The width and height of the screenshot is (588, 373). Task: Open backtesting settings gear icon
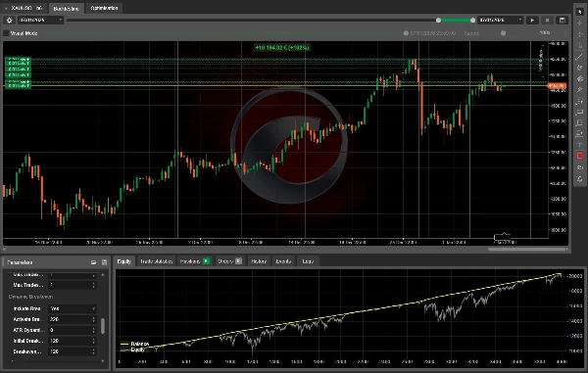pyautogui.click(x=10, y=21)
